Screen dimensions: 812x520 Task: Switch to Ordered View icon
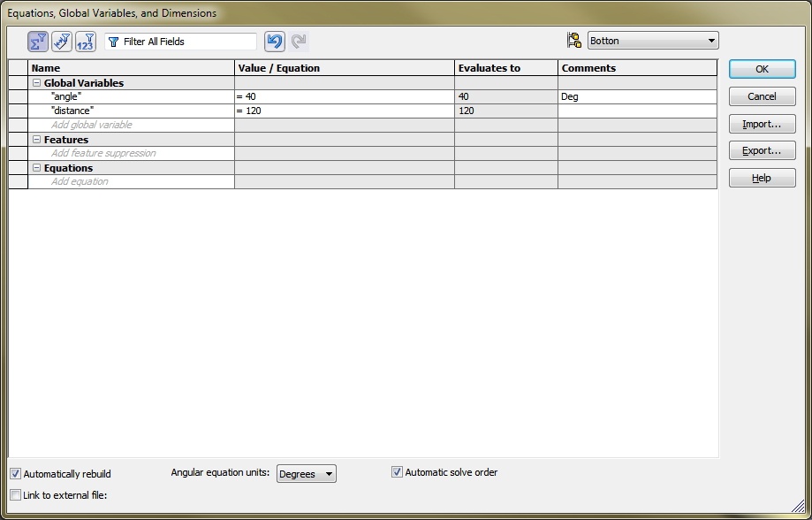tap(86, 42)
